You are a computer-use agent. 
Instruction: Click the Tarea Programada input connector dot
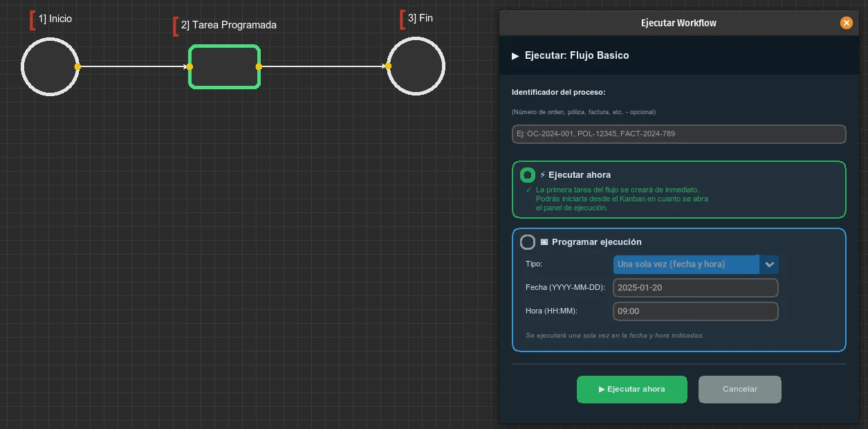[x=190, y=66]
